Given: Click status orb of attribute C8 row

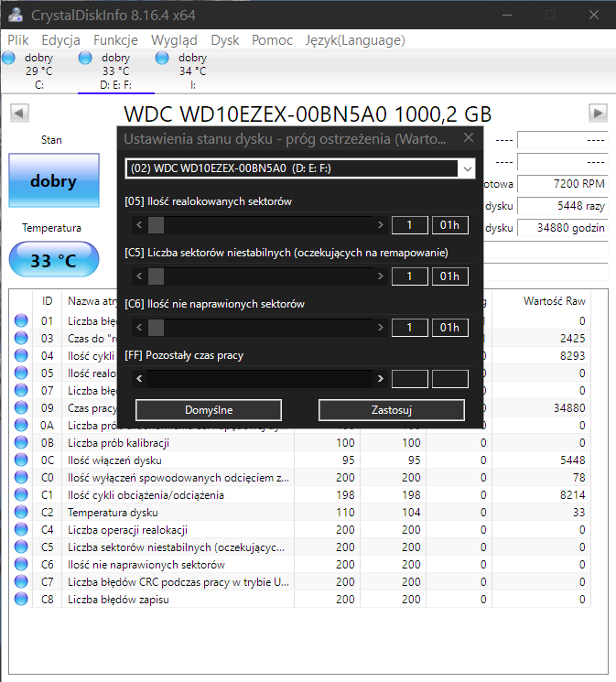Looking at the screenshot, I should (21, 599).
